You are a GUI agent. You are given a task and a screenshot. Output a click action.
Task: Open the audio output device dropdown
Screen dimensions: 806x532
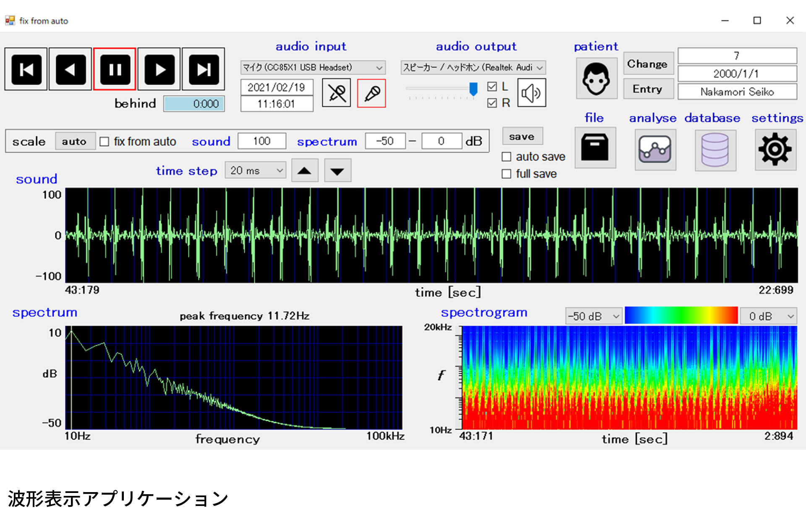[473, 68]
